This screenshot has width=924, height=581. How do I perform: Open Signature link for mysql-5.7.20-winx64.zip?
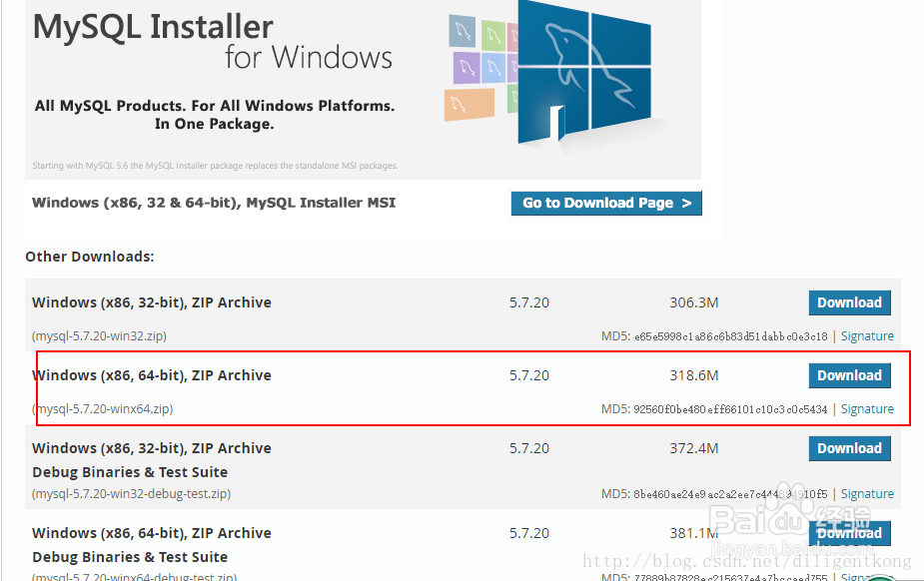coord(867,409)
